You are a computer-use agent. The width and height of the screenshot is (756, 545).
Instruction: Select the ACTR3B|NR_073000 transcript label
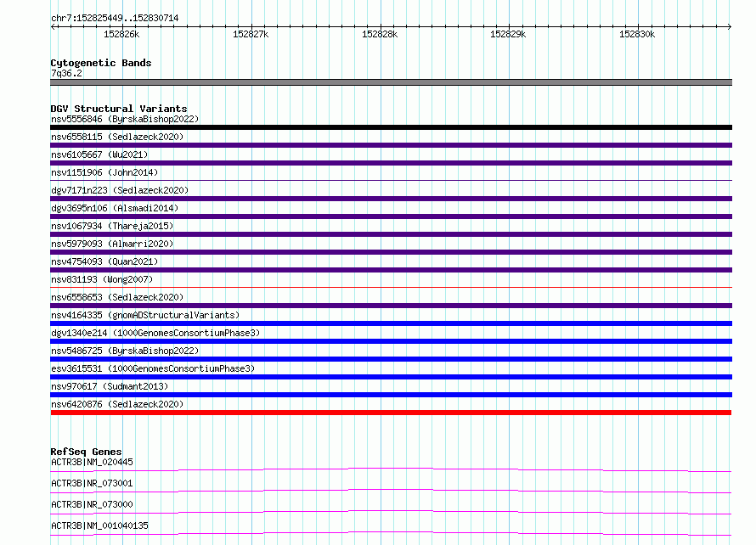pyautogui.click(x=92, y=504)
